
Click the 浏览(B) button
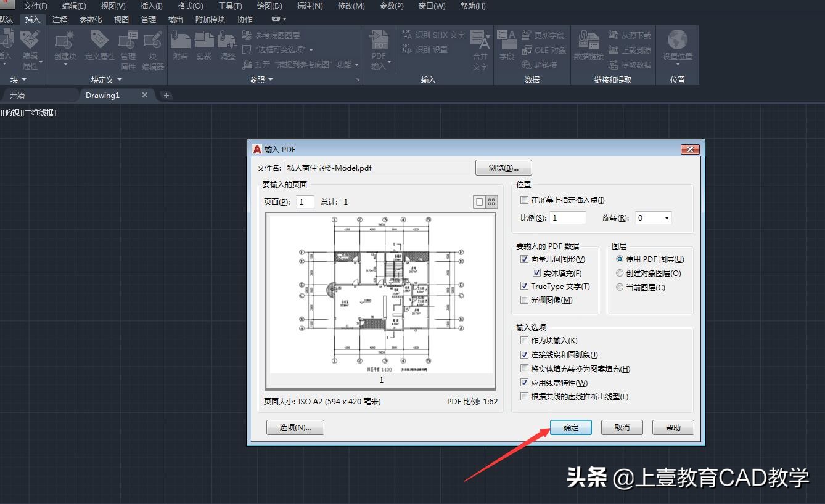tap(503, 168)
